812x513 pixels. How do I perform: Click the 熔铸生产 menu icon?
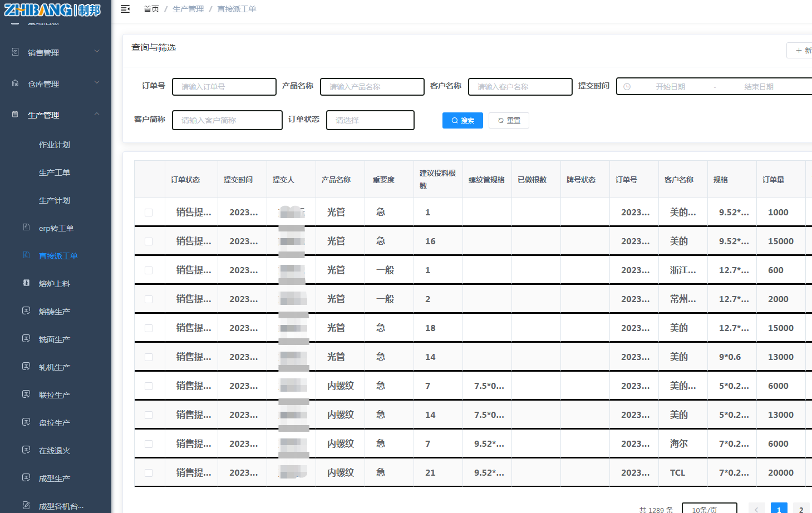coord(26,311)
